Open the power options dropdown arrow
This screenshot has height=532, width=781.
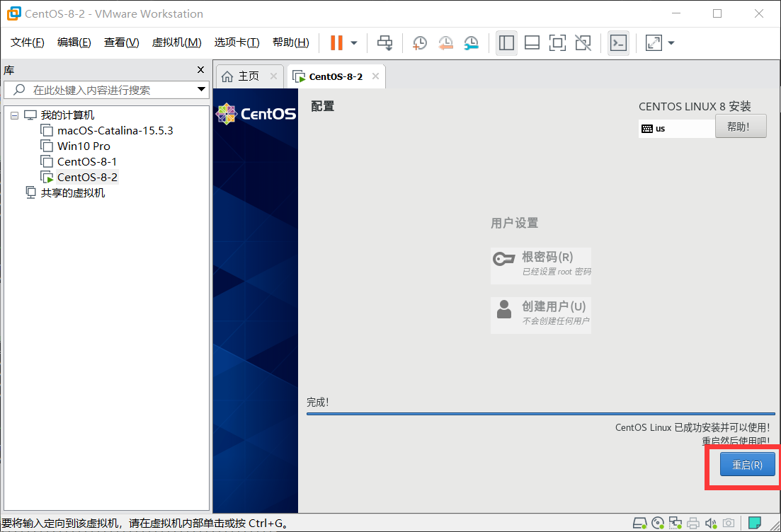coord(354,43)
